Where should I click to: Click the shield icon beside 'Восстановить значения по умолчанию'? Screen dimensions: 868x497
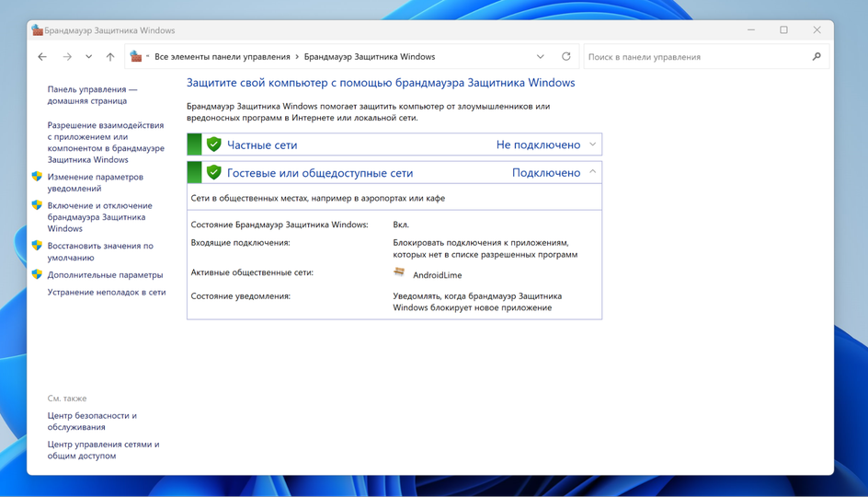click(x=37, y=246)
